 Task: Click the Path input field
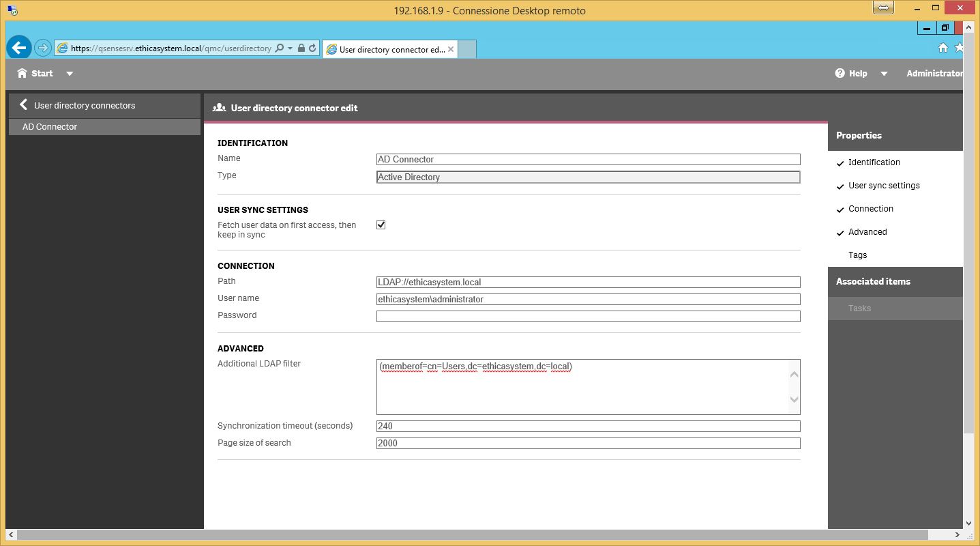point(588,282)
